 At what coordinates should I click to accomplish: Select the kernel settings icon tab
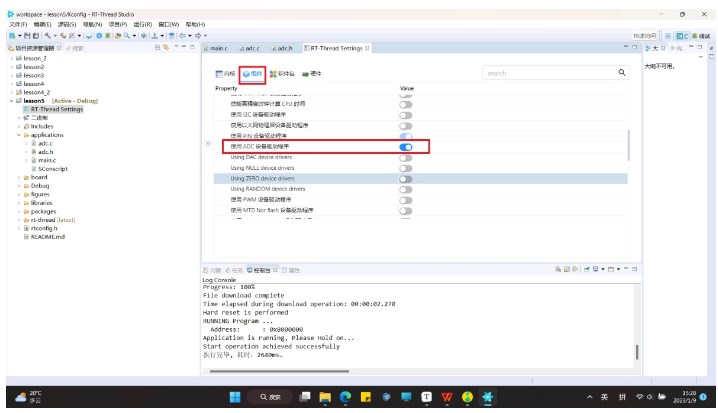[225, 74]
